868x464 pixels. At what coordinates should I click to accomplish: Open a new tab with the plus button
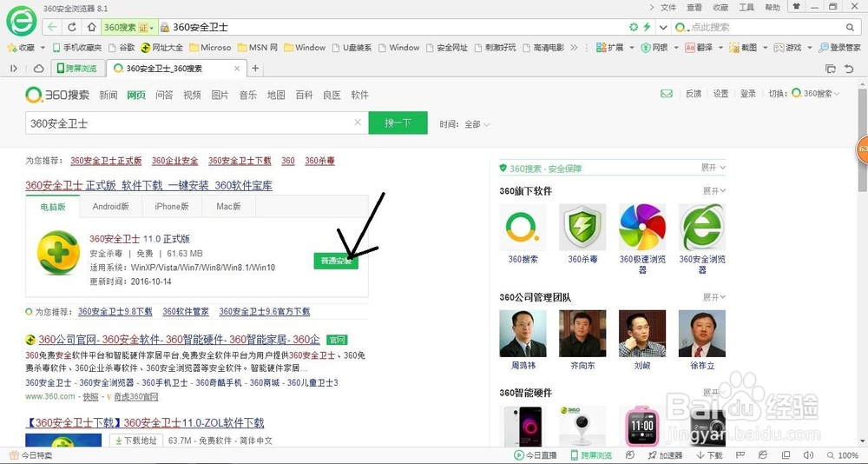[x=255, y=68]
